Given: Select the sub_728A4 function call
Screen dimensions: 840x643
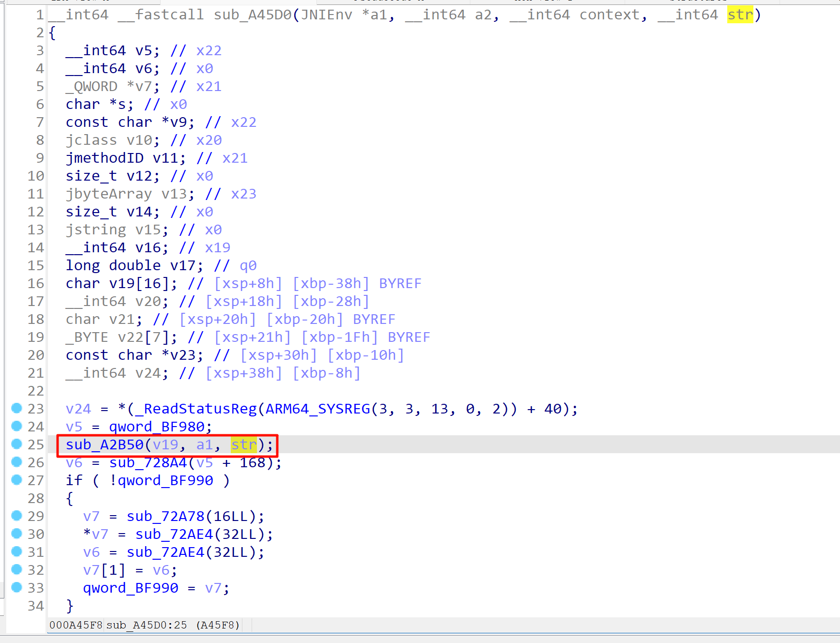Looking at the screenshot, I should tap(148, 462).
